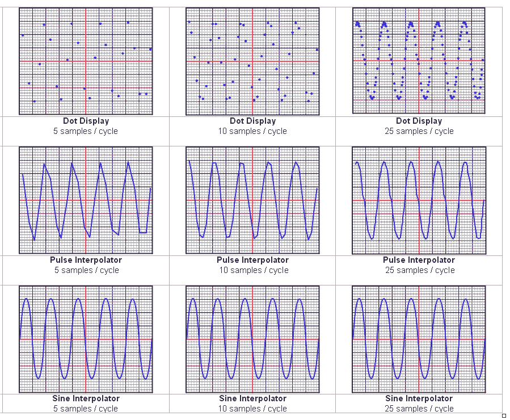
Task: Click "Pulse Interpolator" title above "25 samples / cycle"
Action: [419, 260]
